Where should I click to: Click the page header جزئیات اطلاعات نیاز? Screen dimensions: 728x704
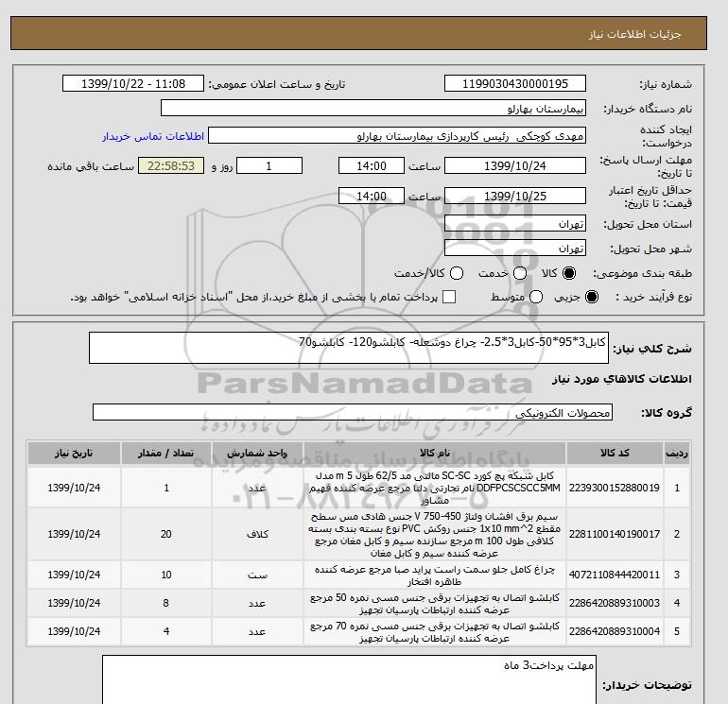tap(634, 34)
